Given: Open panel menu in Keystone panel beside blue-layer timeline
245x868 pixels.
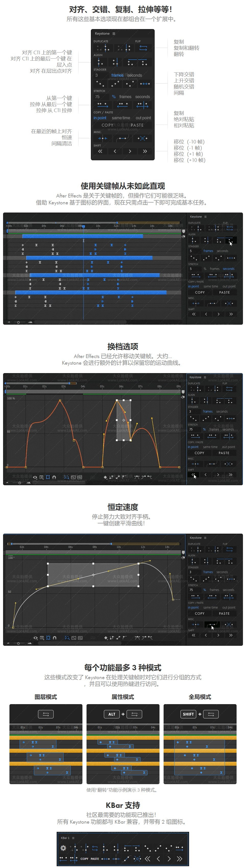Looking at the screenshot, I should 205,217.
